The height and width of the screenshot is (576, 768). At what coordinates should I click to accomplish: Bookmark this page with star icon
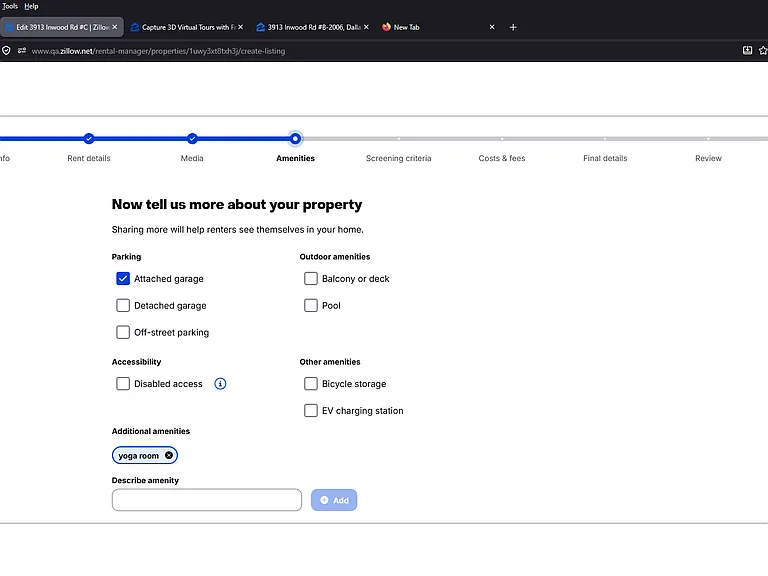(x=763, y=50)
